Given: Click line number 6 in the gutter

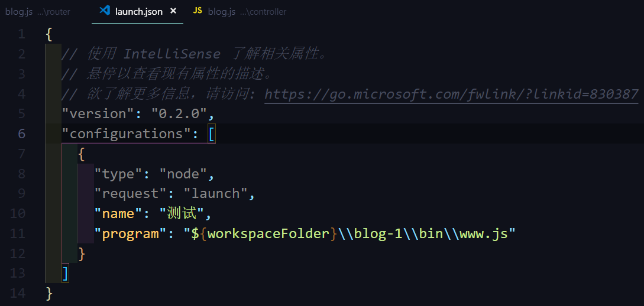Looking at the screenshot, I should 21,134.
